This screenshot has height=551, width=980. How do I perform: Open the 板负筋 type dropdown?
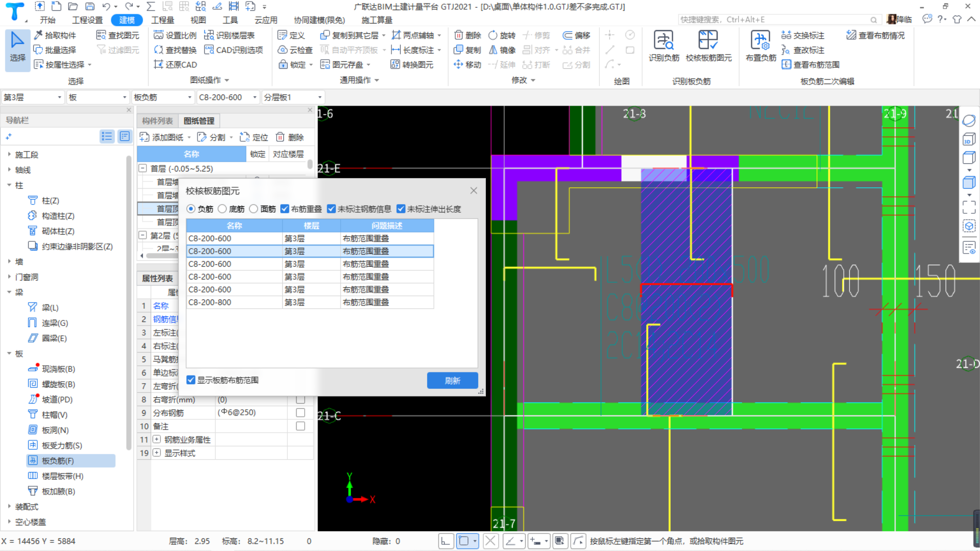(162, 97)
